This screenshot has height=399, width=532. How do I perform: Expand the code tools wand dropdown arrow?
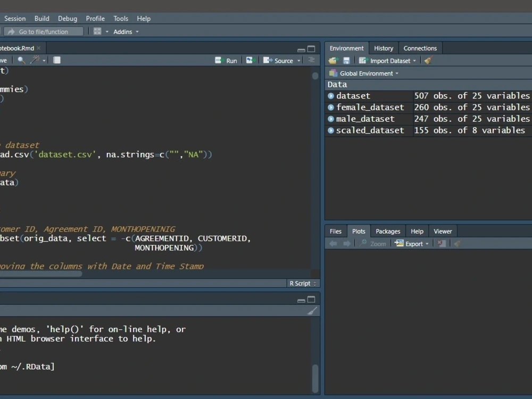click(x=44, y=61)
